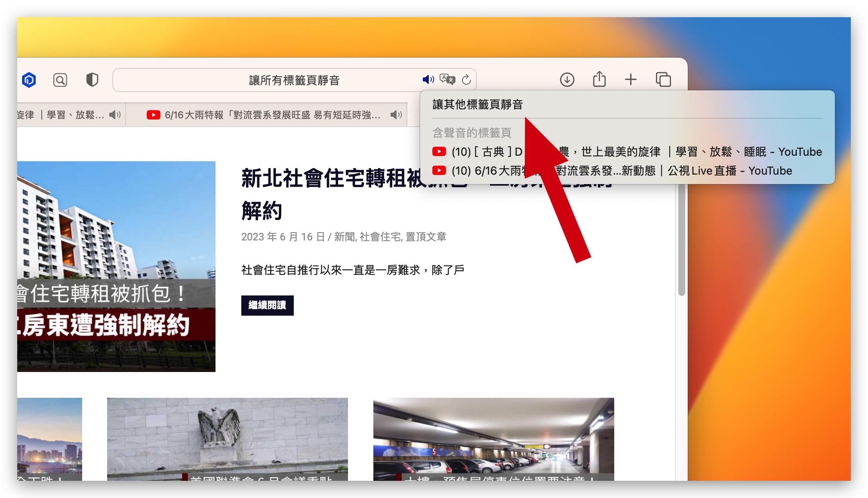Open the downloads icon
Image resolution: width=868 pixels, height=498 pixels.
point(567,80)
